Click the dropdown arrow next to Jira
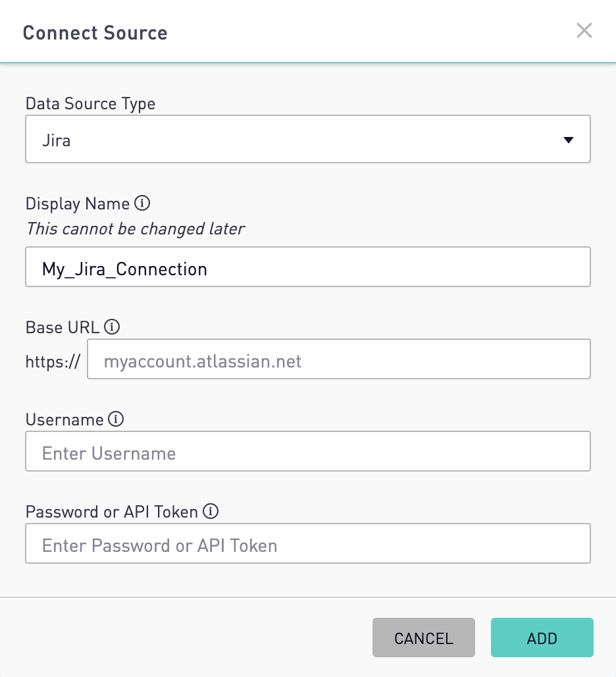 (569, 140)
